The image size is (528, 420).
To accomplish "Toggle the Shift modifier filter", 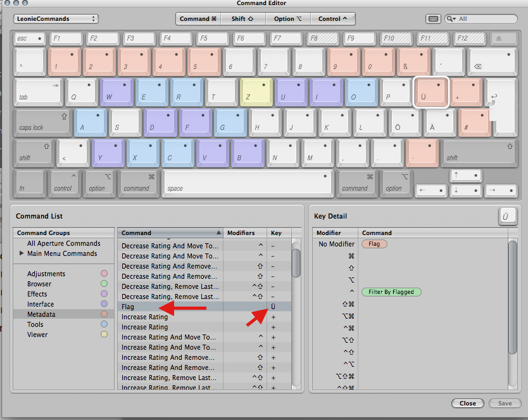I will [243, 18].
